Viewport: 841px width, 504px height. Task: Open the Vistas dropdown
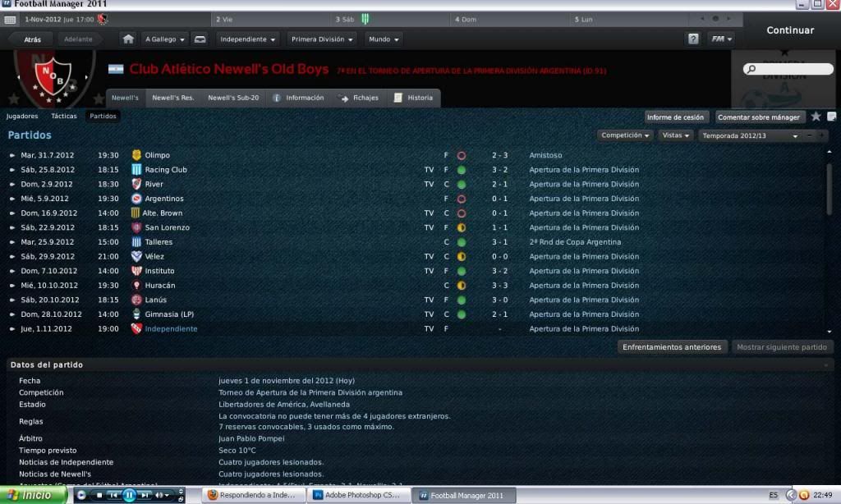tap(675, 135)
